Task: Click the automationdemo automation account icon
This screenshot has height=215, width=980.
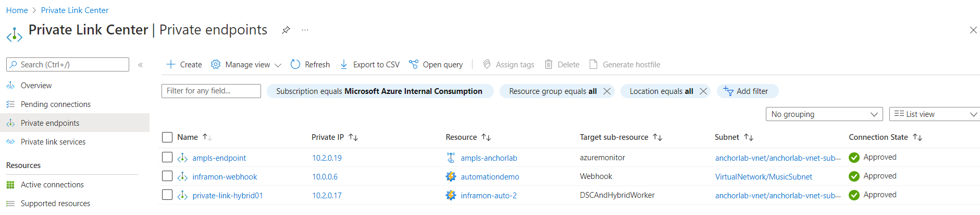Action: coord(451,176)
